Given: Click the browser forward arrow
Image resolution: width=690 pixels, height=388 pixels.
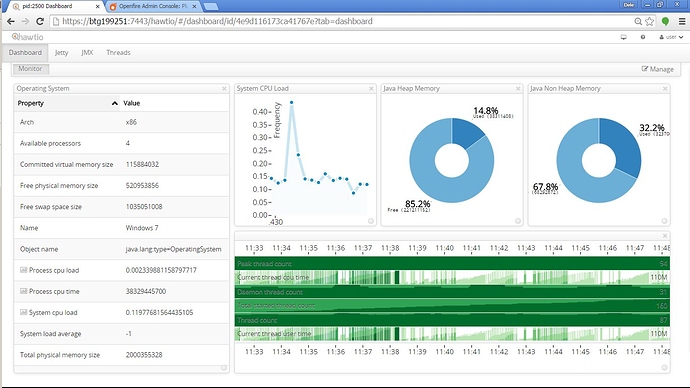Looking at the screenshot, I should point(25,21).
